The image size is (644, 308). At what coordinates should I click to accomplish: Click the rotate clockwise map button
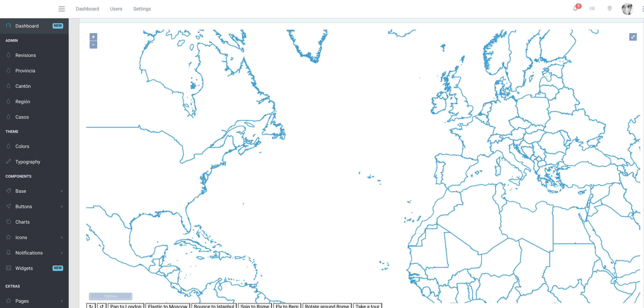click(x=91, y=306)
